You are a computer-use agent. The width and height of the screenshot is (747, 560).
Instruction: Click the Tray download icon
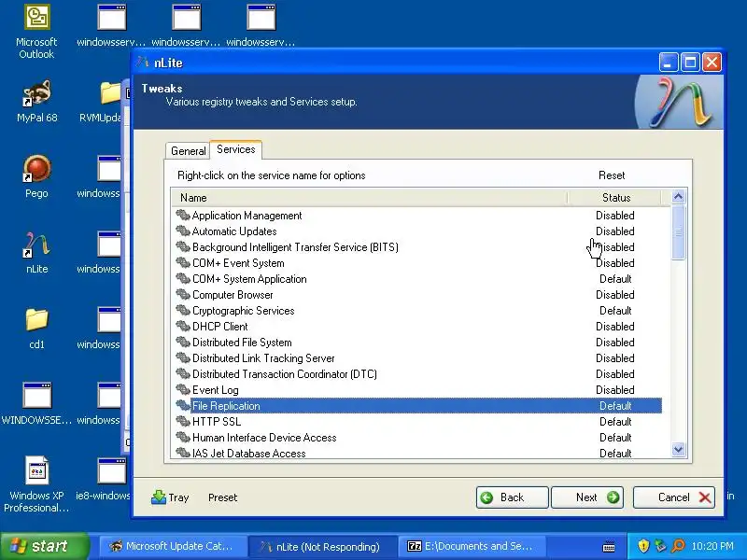coord(158,497)
